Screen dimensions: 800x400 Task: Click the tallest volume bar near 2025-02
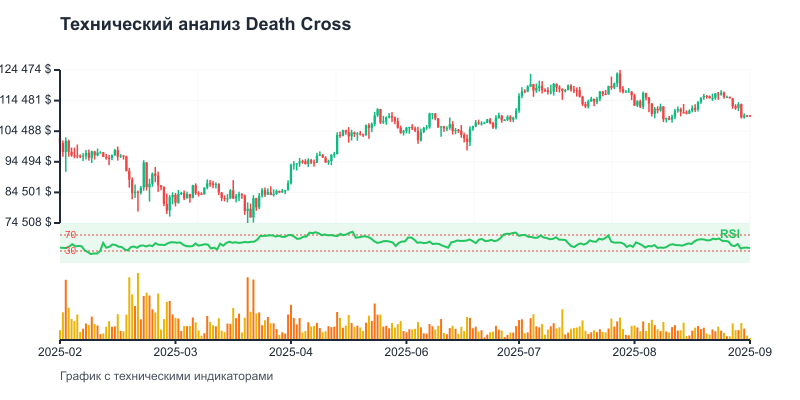pos(66,310)
